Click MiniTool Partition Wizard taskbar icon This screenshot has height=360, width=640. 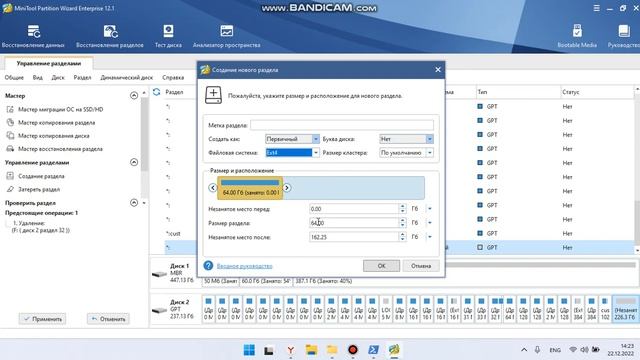tap(394, 350)
